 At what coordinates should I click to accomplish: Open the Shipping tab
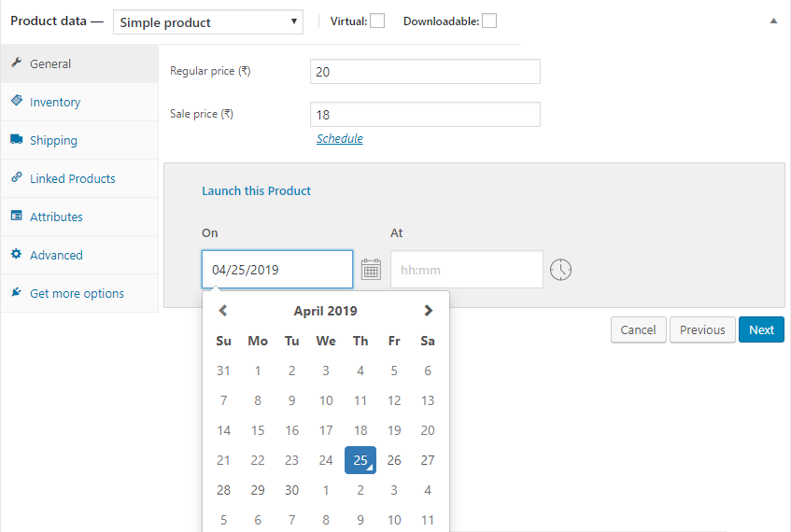point(79,140)
